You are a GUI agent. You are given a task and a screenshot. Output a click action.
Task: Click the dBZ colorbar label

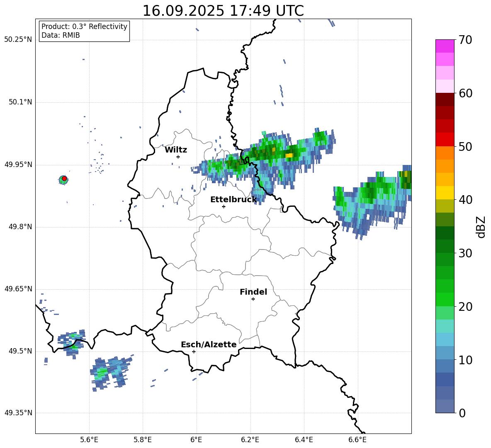pos(481,227)
